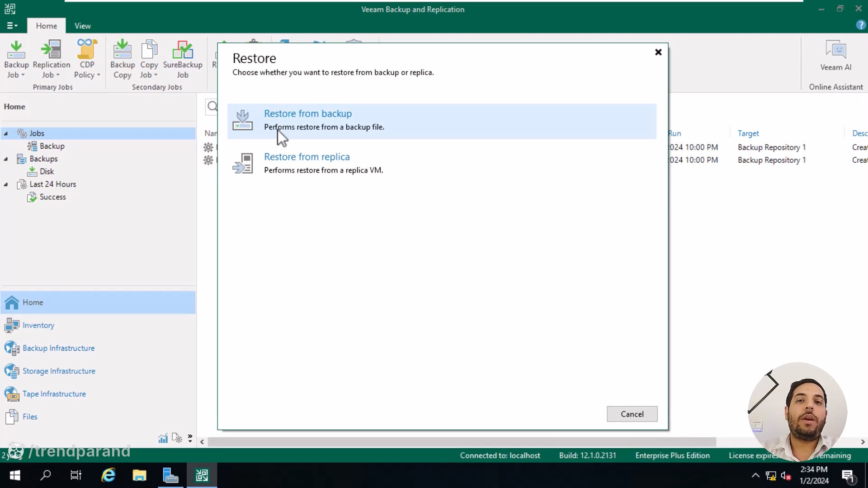
Task: Click the help question mark icon
Action: point(860,25)
